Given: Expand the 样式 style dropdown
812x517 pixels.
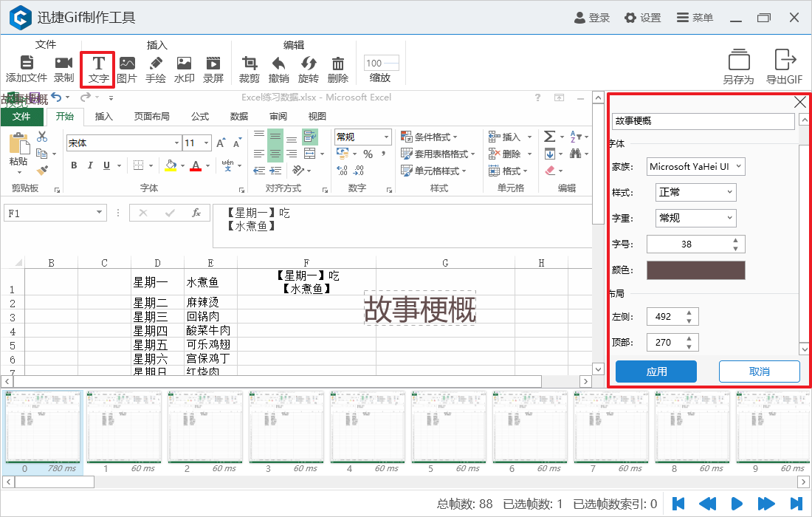Looking at the screenshot, I should pyautogui.click(x=695, y=192).
